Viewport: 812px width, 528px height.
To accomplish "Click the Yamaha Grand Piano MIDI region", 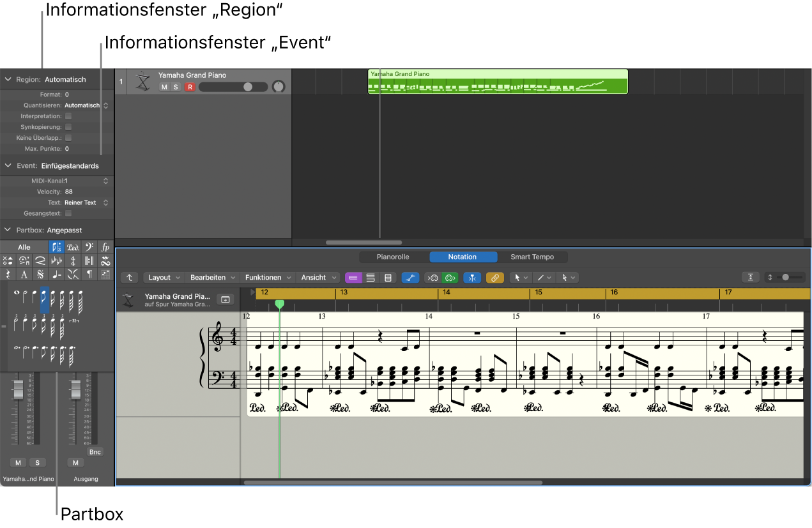I will coord(498,82).
